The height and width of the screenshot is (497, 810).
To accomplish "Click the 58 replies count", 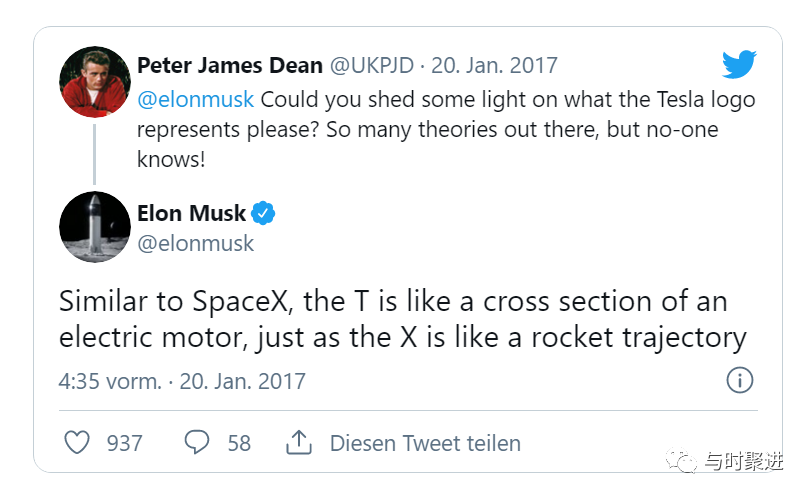I will (239, 442).
